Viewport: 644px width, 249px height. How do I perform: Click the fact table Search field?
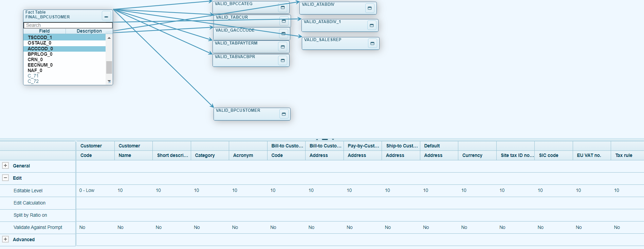tap(68, 25)
